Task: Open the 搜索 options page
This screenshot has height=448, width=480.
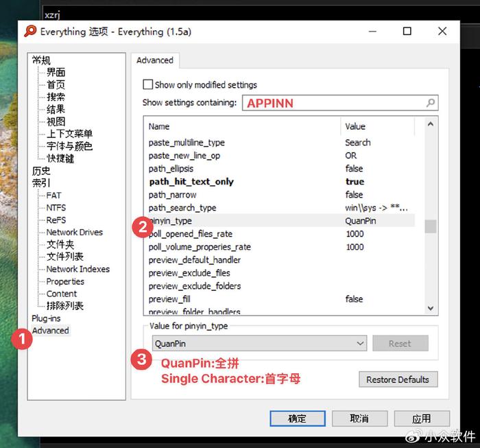Action: click(x=56, y=97)
